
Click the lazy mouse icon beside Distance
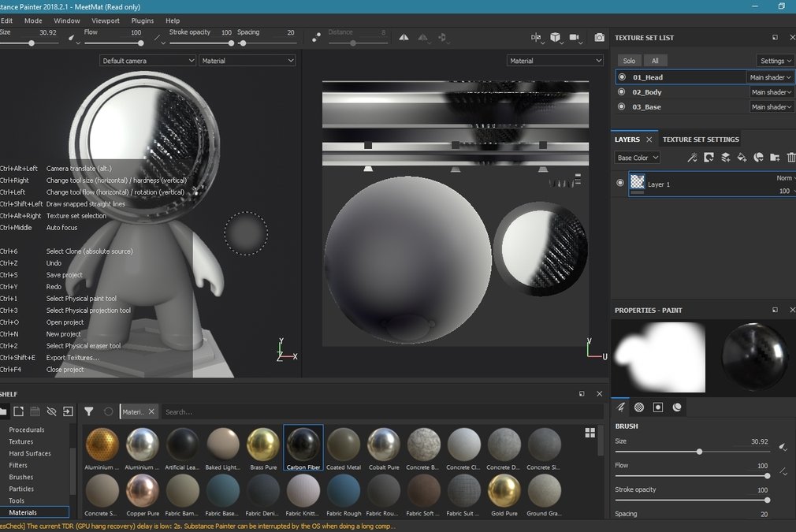[316, 38]
